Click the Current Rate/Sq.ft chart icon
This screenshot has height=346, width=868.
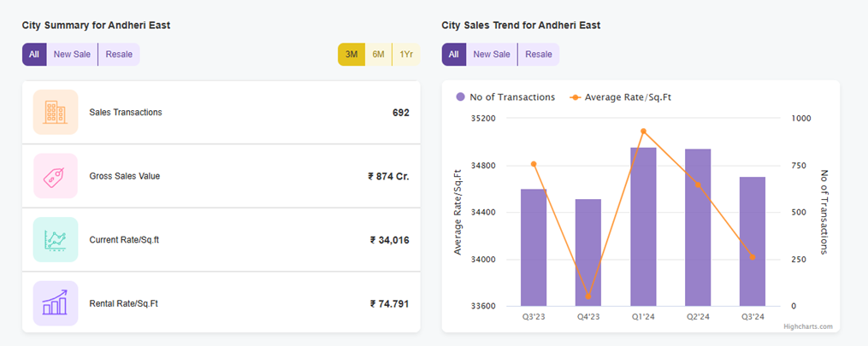(56, 239)
